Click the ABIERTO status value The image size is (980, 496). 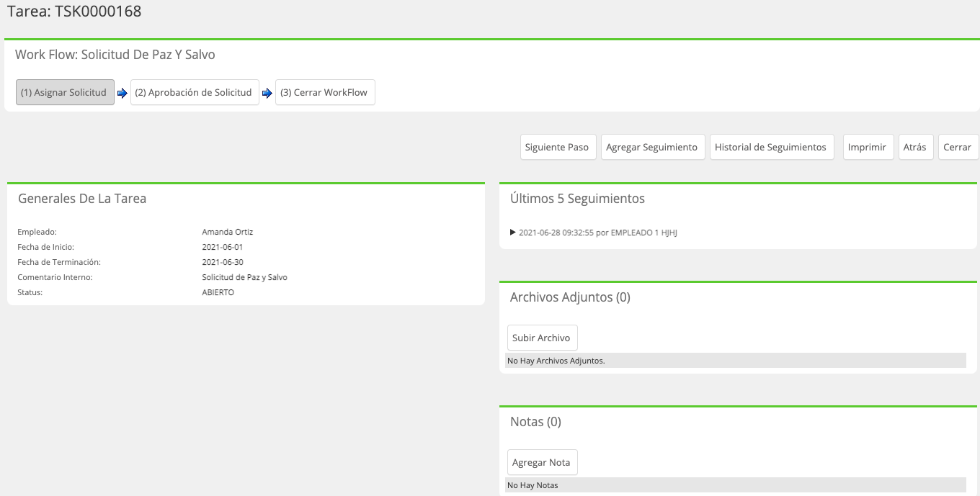click(218, 292)
